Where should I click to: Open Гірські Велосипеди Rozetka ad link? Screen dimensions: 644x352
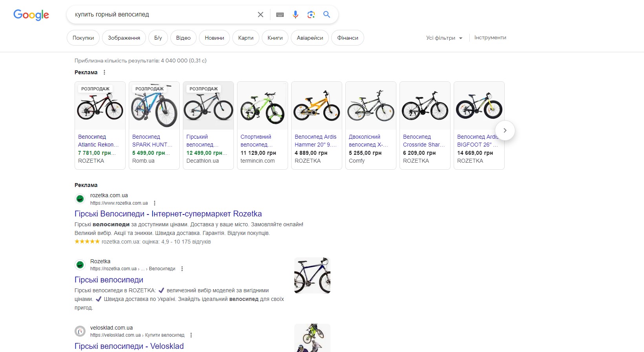click(168, 214)
